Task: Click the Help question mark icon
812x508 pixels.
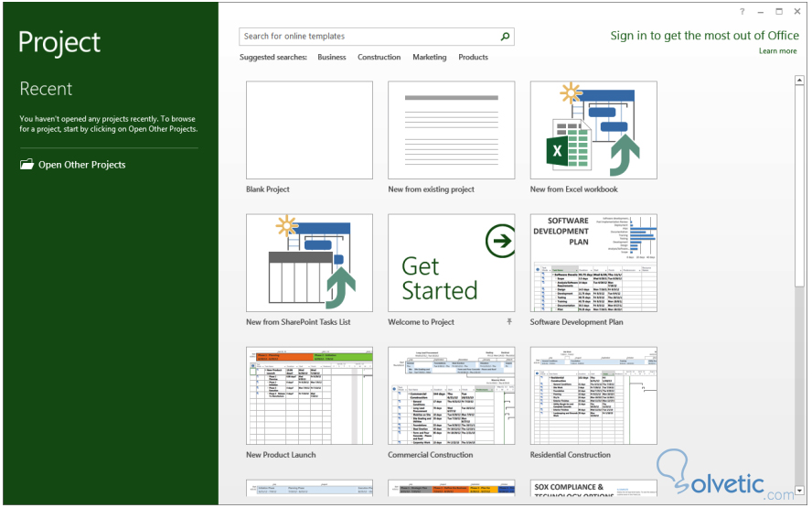Action: tap(743, 11)
